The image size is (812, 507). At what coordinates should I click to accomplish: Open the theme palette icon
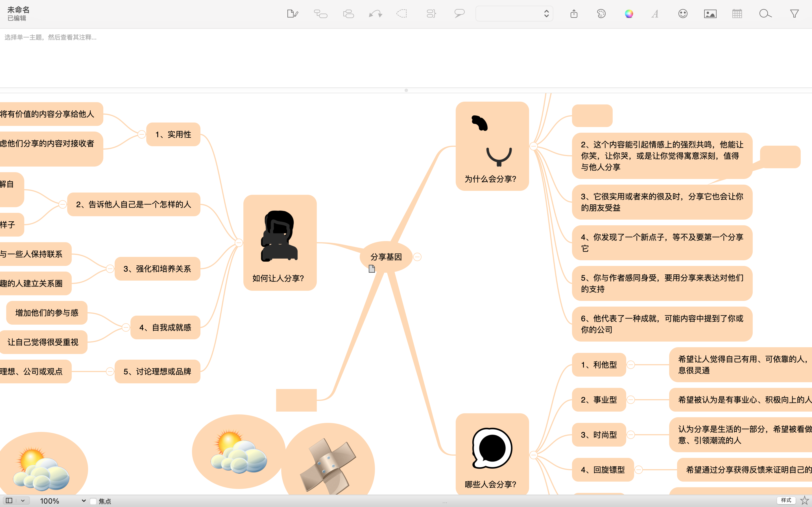(601, 14)
